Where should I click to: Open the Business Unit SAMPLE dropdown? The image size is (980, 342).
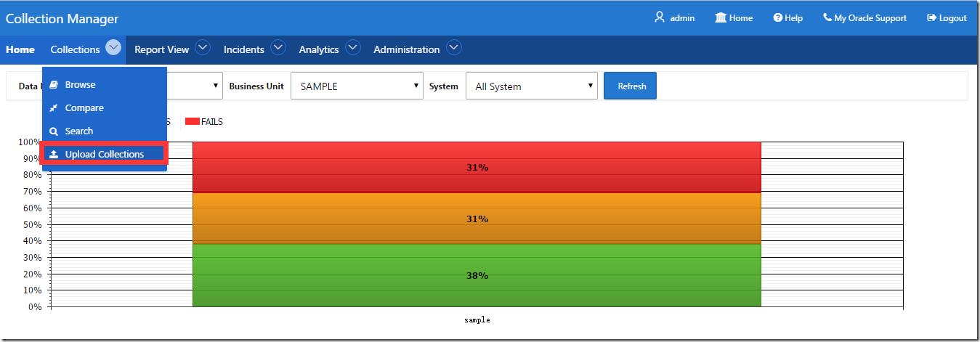coord(357,86)
